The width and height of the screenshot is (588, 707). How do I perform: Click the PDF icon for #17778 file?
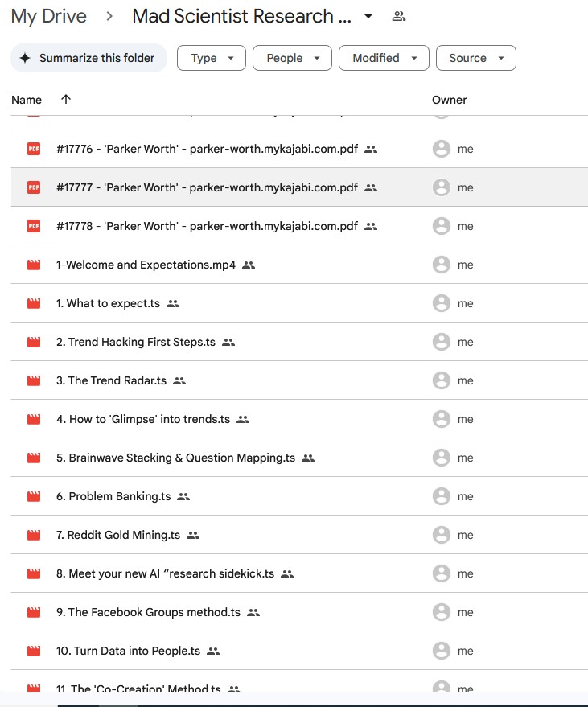point(34,226)
